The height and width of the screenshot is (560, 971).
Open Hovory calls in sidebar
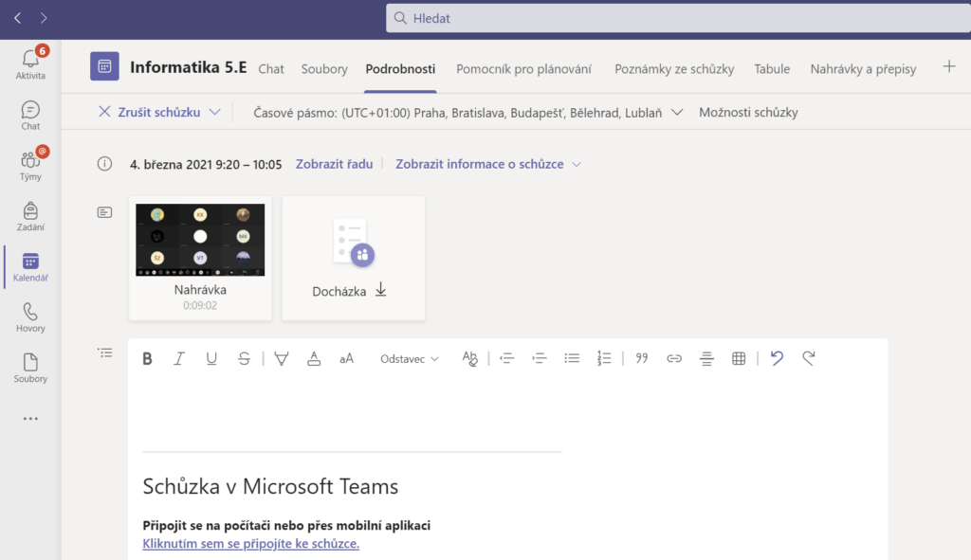[x=30, y=318]
